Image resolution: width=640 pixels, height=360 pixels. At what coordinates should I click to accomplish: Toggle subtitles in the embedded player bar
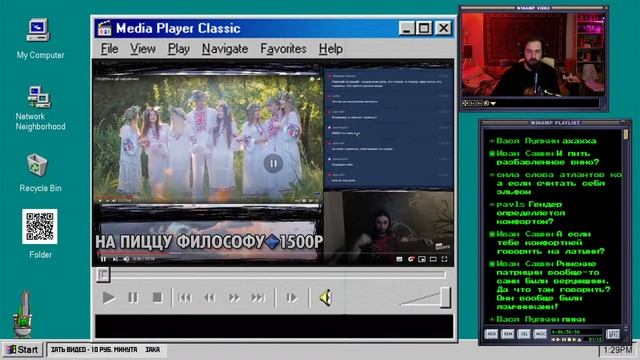400,259
